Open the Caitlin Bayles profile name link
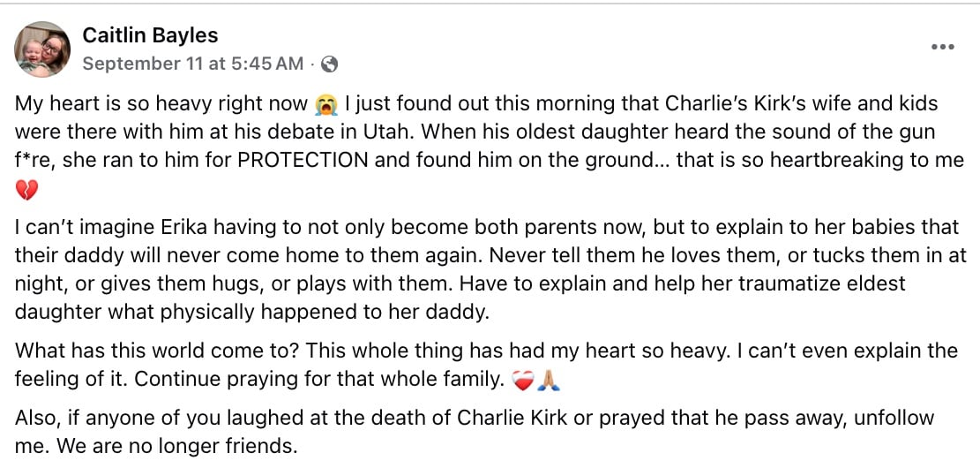 click(x=150, y=35)
